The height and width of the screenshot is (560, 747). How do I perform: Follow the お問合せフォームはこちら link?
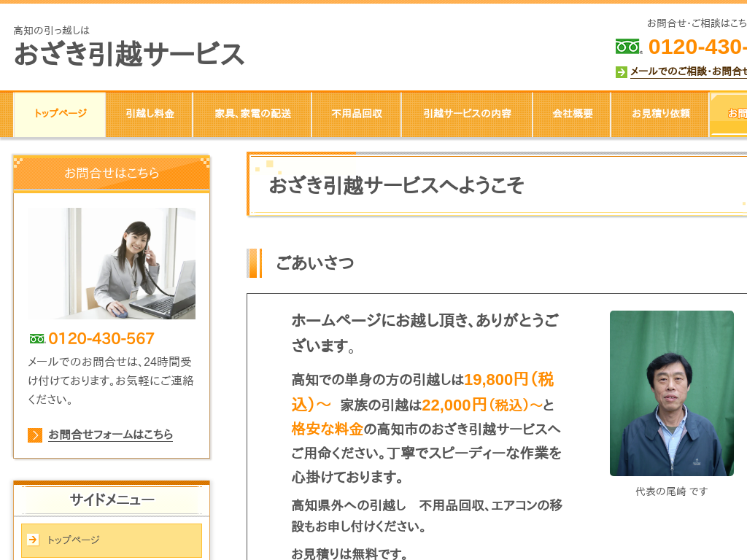[x=111, y=435]
